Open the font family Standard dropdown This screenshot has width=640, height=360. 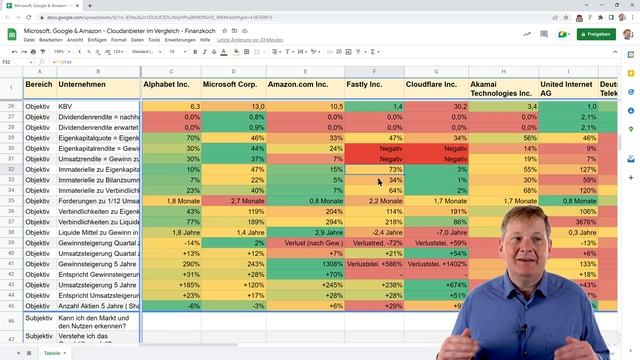click(147, 52)
